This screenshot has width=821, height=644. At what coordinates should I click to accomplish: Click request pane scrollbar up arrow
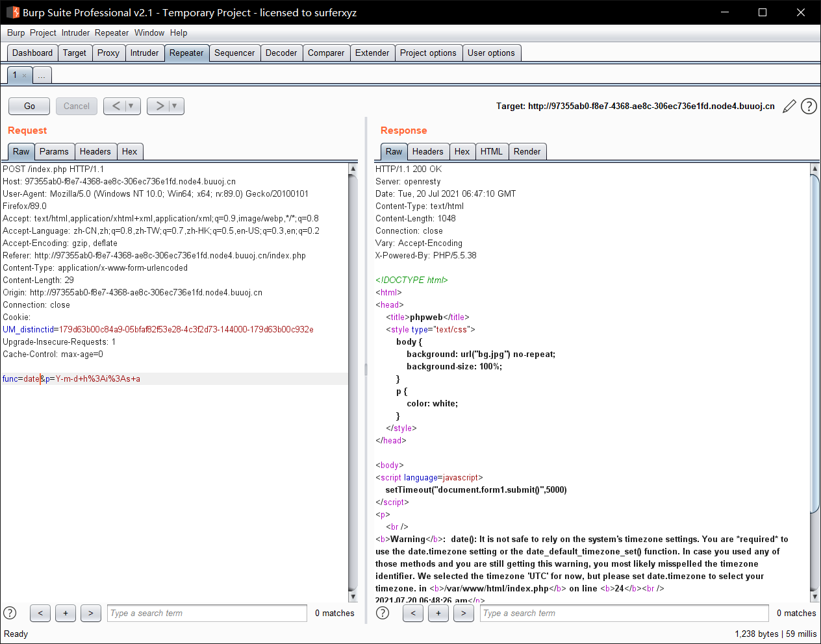click(353, 169)
